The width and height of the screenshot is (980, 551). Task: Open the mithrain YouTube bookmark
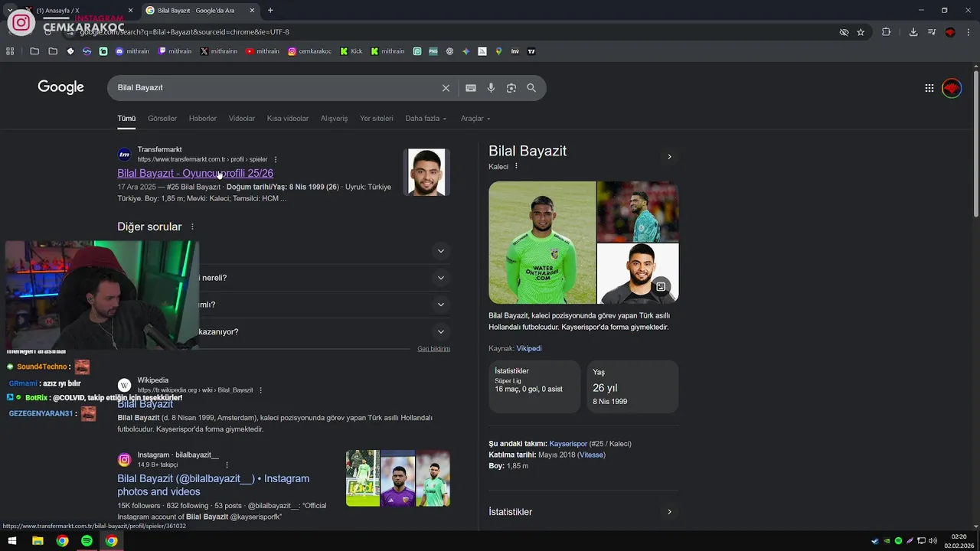click(x=263, y=51)
